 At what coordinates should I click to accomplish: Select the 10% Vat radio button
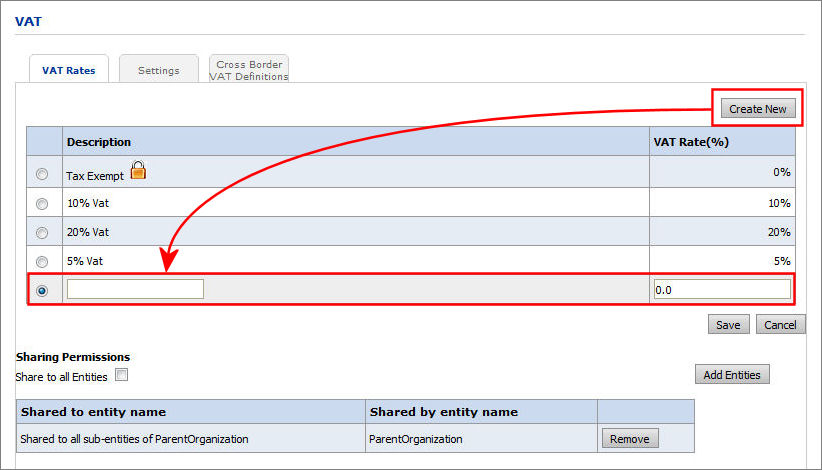(42, 203)
